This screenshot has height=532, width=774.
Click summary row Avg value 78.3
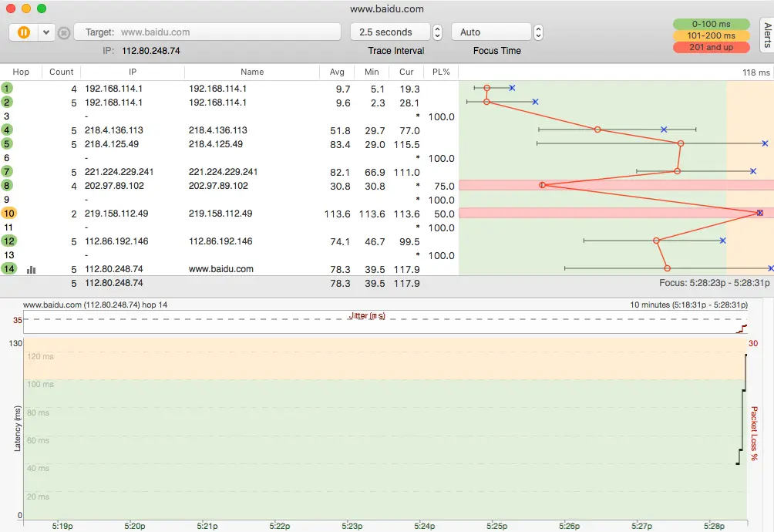[340, 283]
